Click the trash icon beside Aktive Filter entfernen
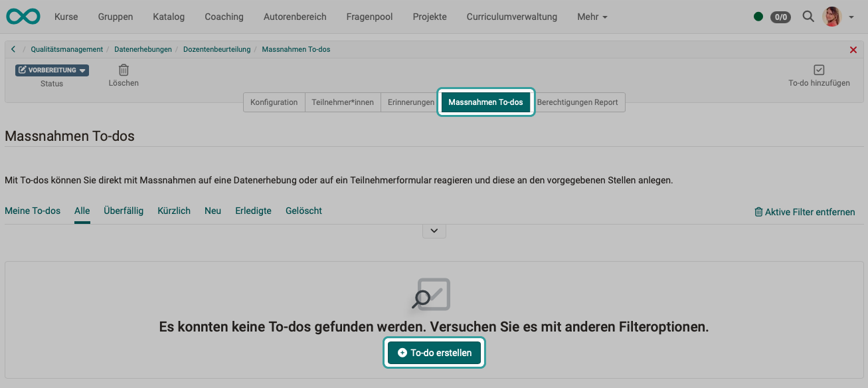This screenshot has width=868, height=388. pos(759,211)
